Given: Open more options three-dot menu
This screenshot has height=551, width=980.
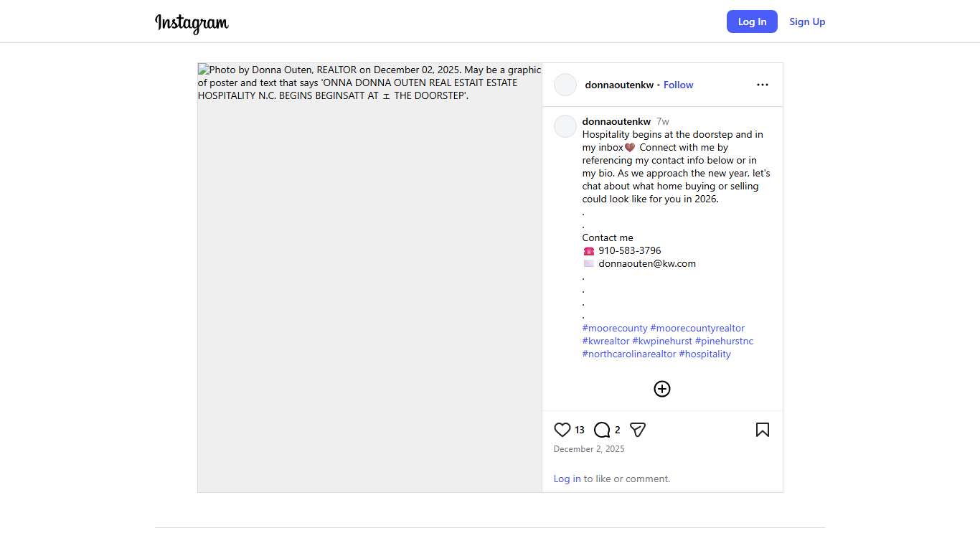Looking at the screenshot, I should click(762, 85).
